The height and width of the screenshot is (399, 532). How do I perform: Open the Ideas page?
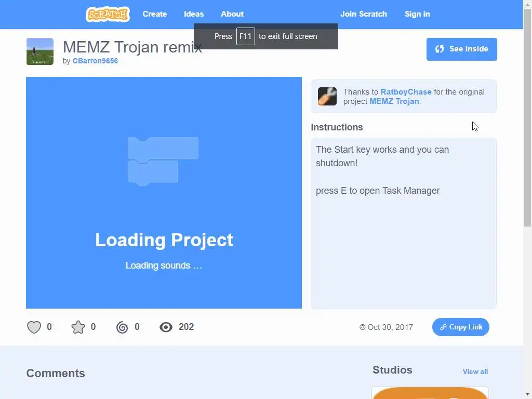[194, 14]
